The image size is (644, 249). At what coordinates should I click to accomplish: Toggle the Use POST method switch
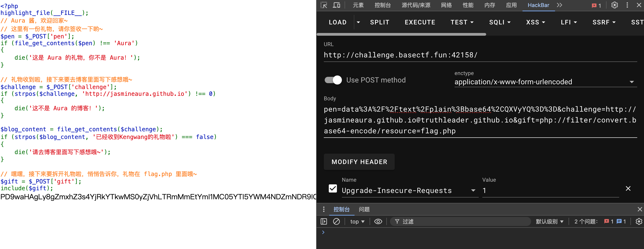[x=333, y=80]
